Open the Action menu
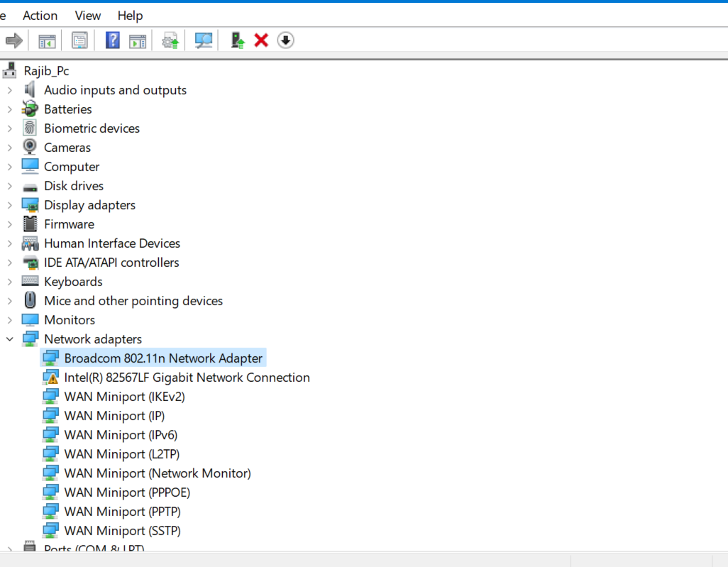Viewport: 728px width, 567px height. point(40,15)
